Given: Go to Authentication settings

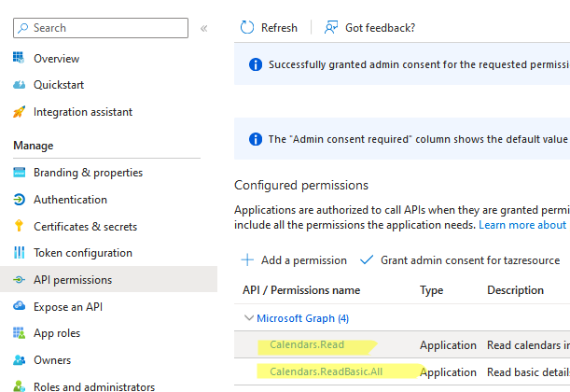Looking at the screenshot, I should coord(71,200).
